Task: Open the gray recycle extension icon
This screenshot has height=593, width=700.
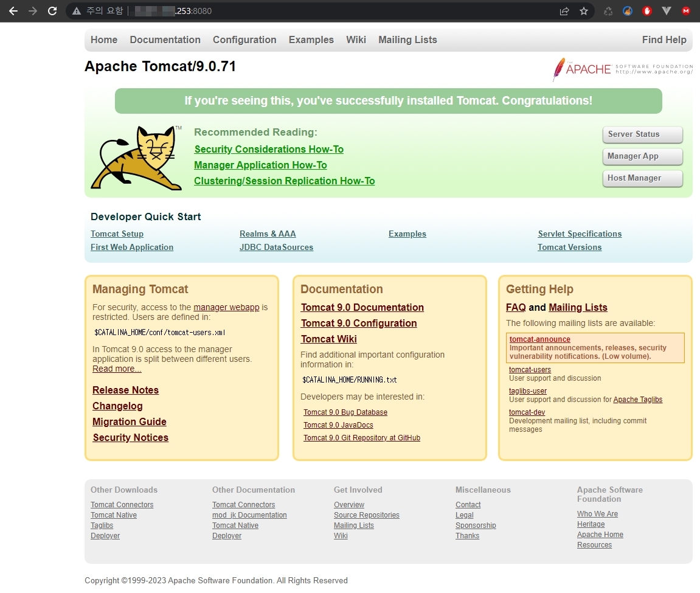Action: pos(608,11)
